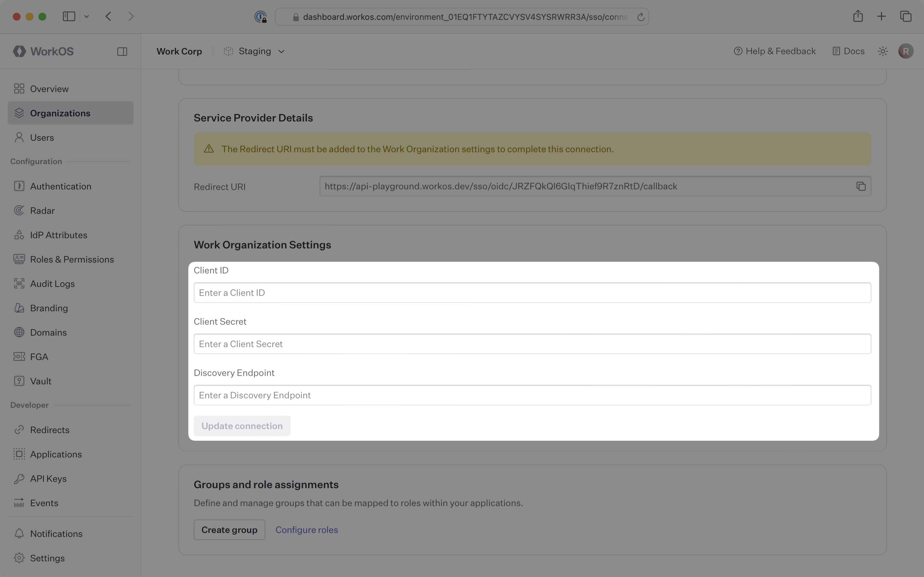This screenshot has height=577, width=924.
Task: Open the IdP Attributes section
Action: [x=58, y=235]
